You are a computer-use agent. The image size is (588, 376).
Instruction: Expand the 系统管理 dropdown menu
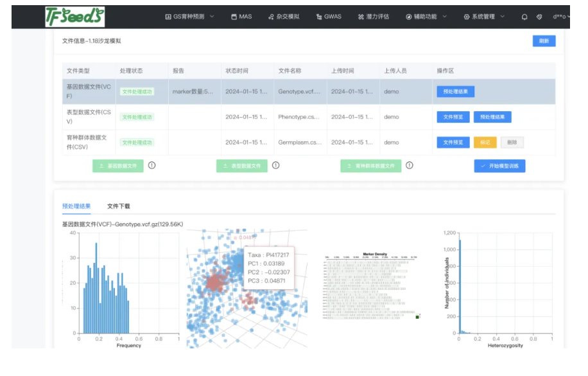click(484, 17)
